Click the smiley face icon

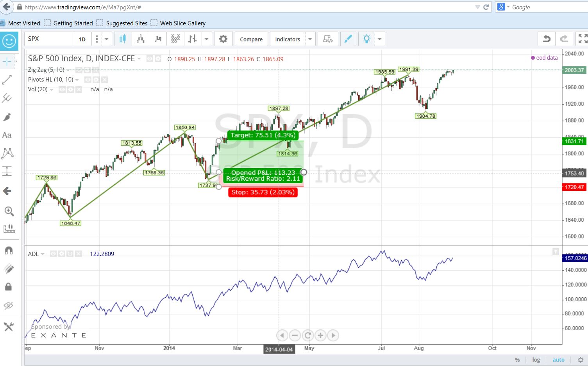click(9, 41)
